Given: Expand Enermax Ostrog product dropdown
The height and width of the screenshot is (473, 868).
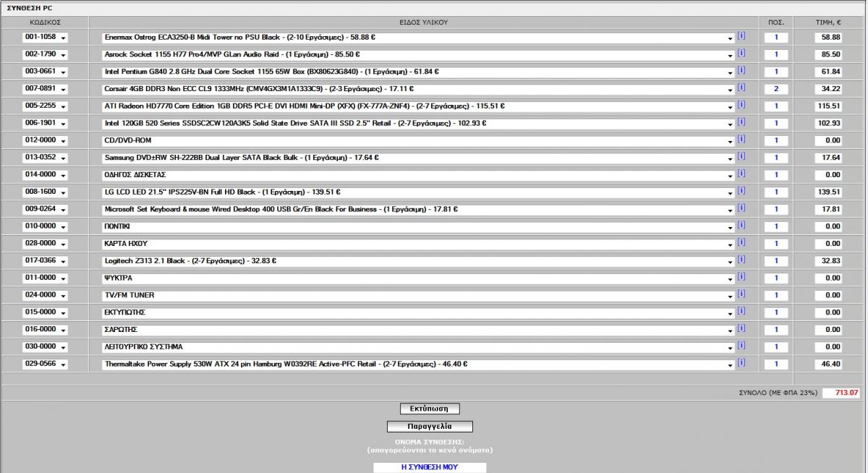Looking at the screenshot, I should point(418,38).
